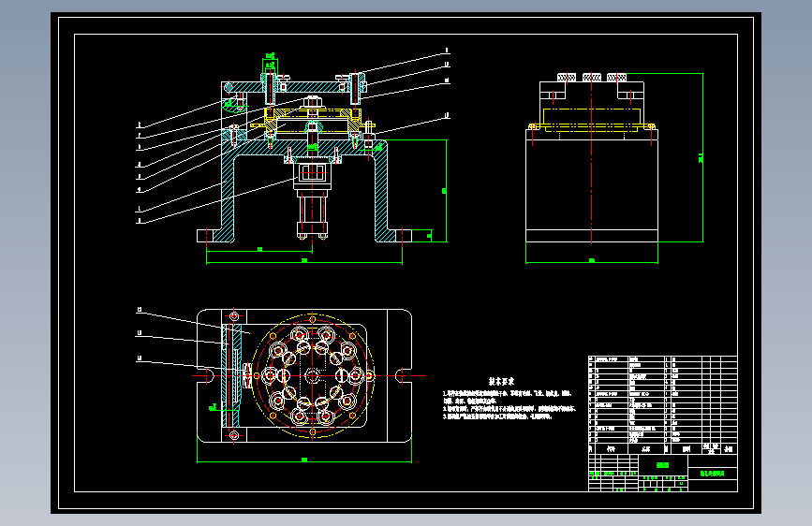Click the tall vertical dimension beside side view

(x=702, y=157)
